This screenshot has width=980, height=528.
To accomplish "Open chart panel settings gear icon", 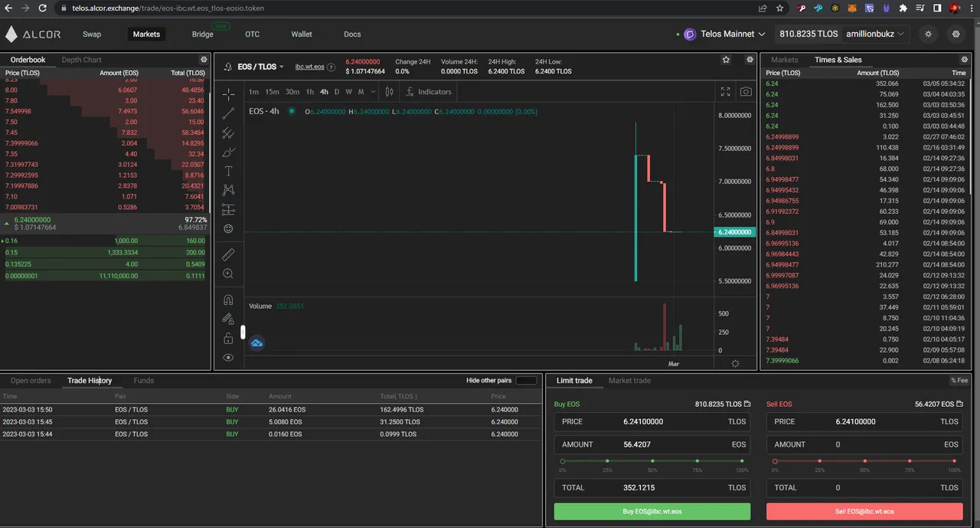I will (748, 60).
